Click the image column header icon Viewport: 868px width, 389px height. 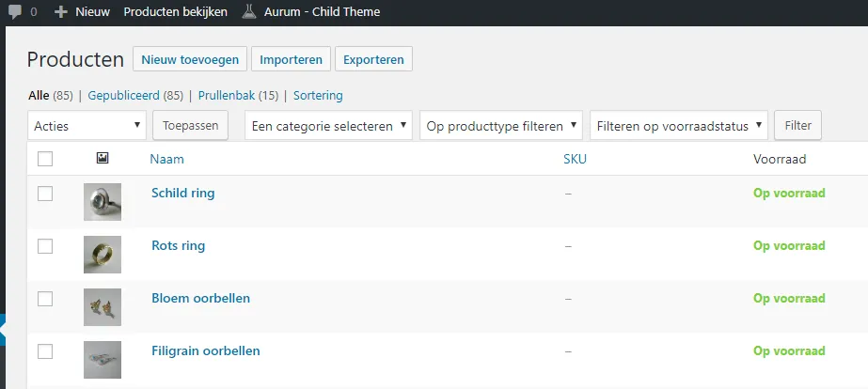click(x=103, y=159)
